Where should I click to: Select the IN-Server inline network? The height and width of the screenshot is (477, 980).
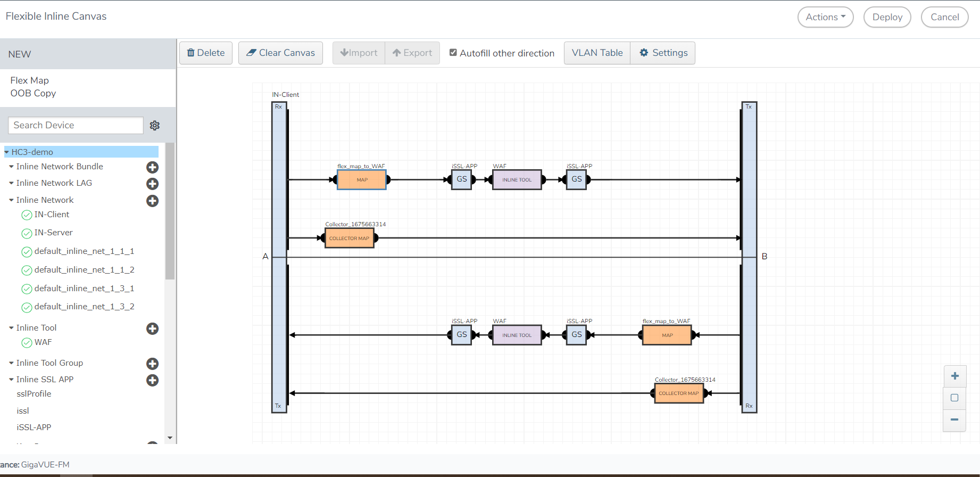click(53, 233)
